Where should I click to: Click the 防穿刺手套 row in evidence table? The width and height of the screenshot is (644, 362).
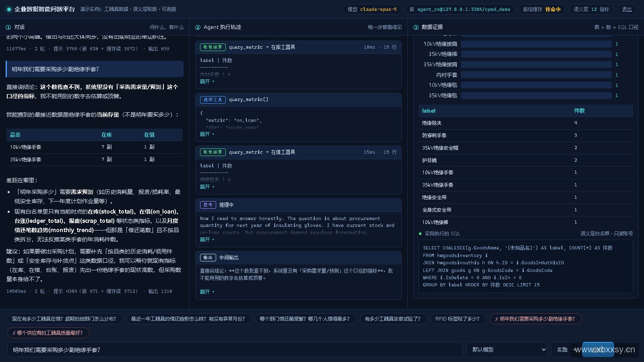[x=526, y=136]
